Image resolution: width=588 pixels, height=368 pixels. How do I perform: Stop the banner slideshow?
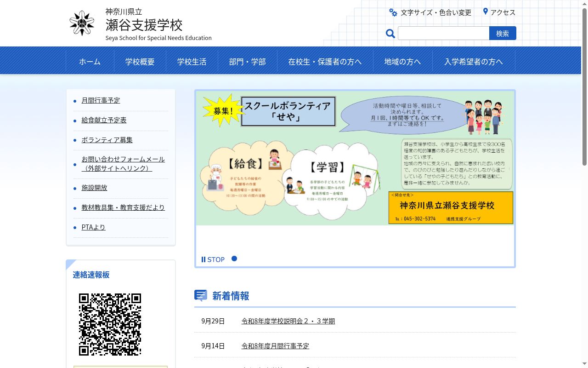(x=213, y=259)
